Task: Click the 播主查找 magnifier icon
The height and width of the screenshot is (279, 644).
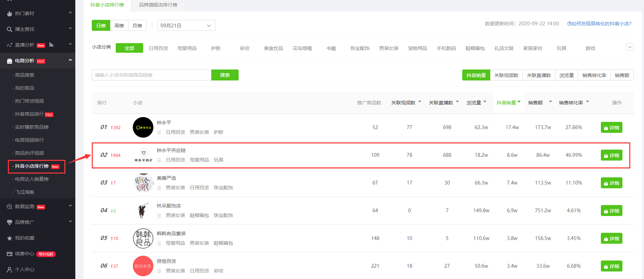Action: click(x=10, y=29)
